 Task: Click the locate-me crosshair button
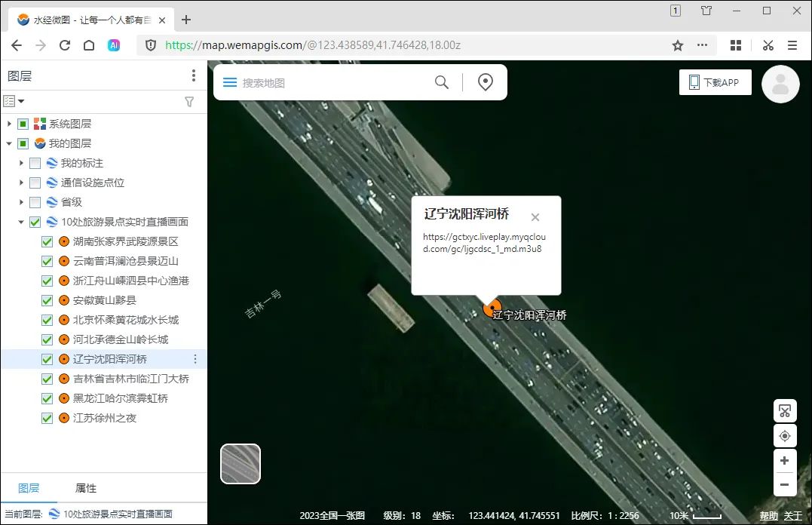[x=785, y=436]
